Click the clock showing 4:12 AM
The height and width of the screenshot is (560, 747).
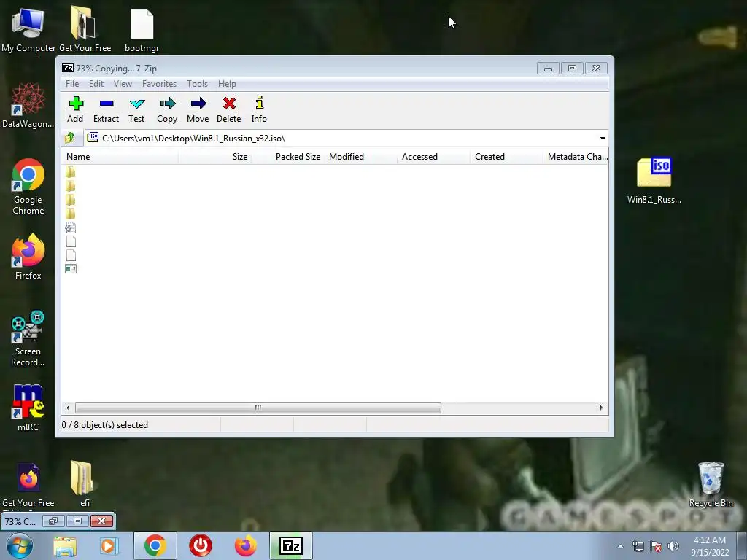710,546
